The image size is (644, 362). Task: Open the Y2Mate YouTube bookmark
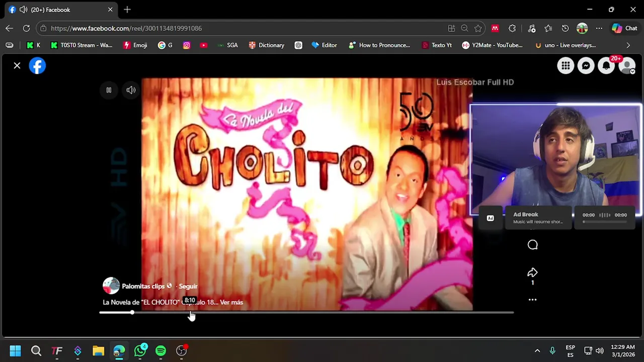coord(493,45)
